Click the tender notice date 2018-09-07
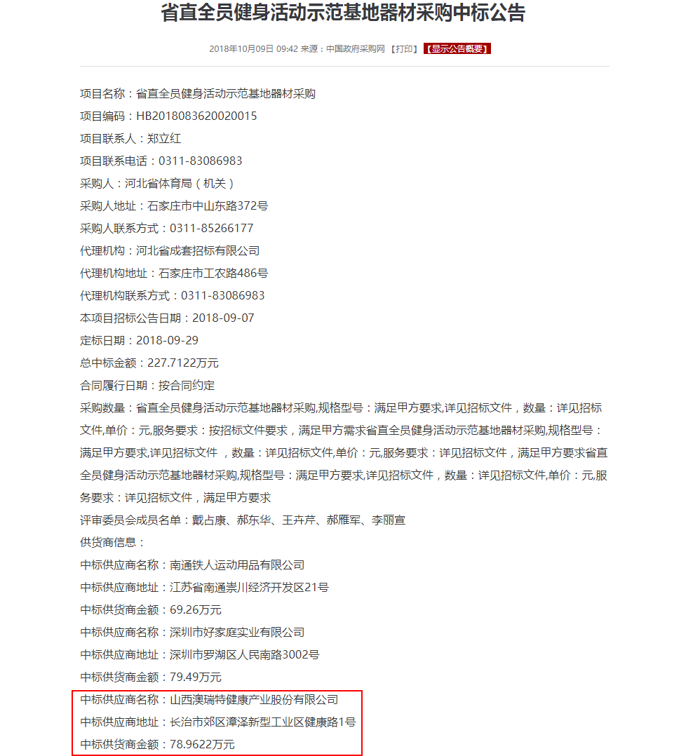This screenshot has width=700, height=756. [x=223, y=318]
